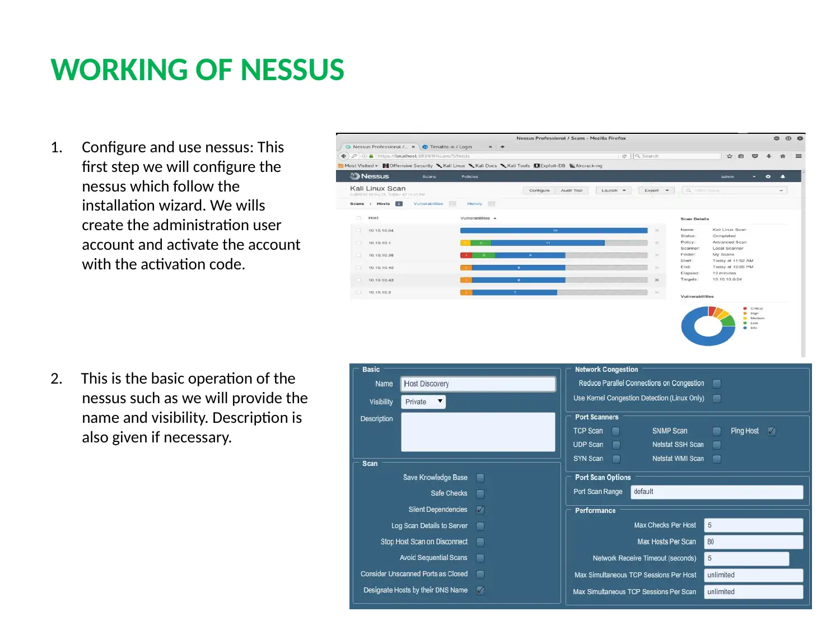The image size is (840, 630).
Task: Enable the Safe Checks checkbox
Action: pos(480,494)
